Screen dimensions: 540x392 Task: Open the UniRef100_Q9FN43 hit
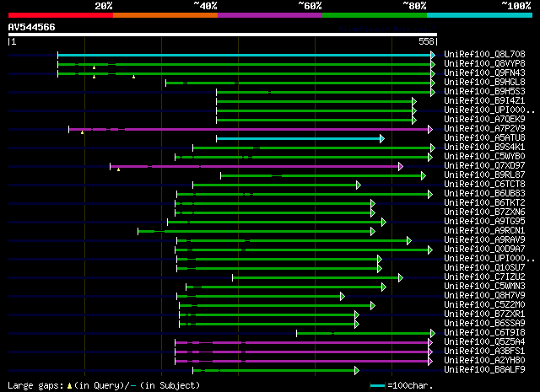pos(484,72)
